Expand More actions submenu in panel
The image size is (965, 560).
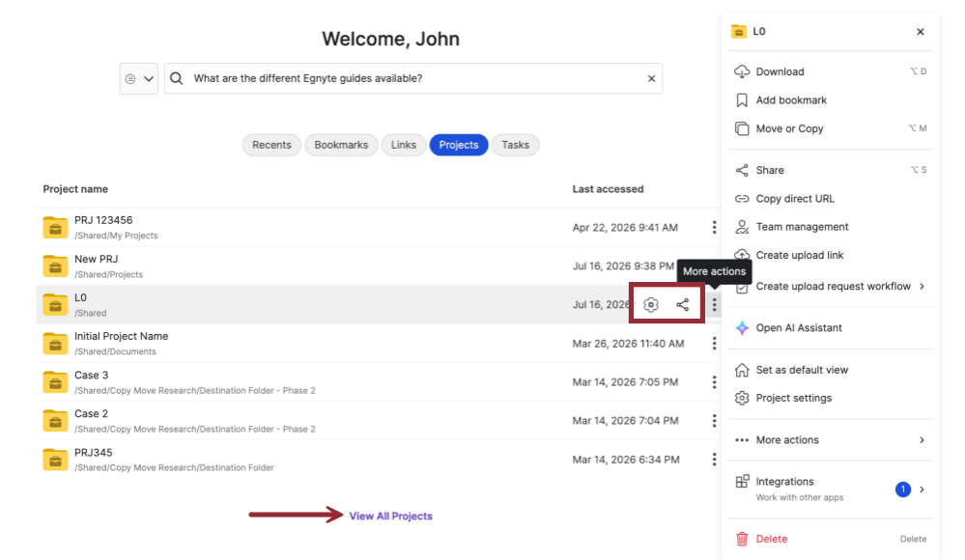tap(922, 440)
